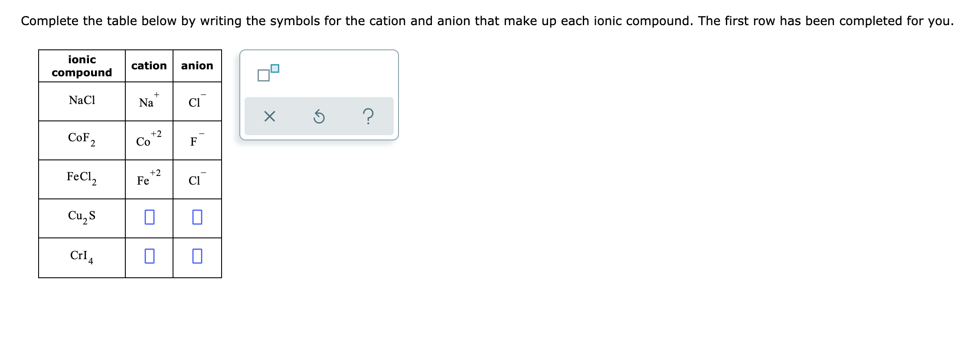Screen dimensions: 980x338
Task: Select the CoF2 compound cell
Action: point(82,140)
